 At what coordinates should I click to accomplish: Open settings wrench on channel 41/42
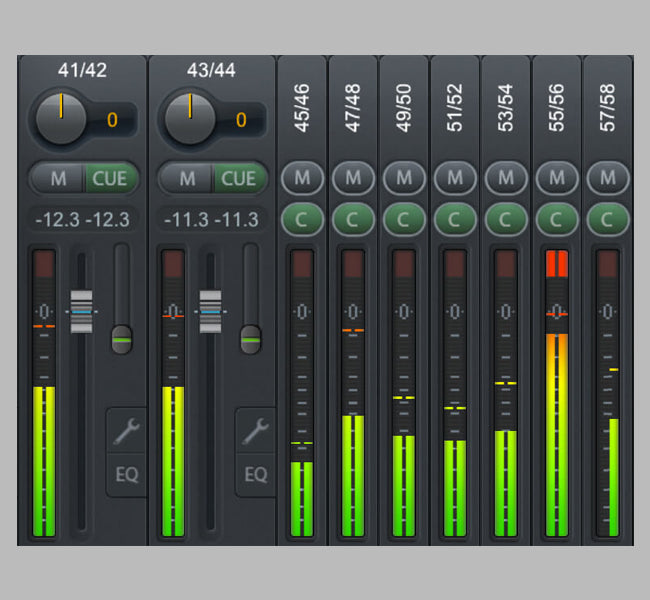tap(127, 431)
